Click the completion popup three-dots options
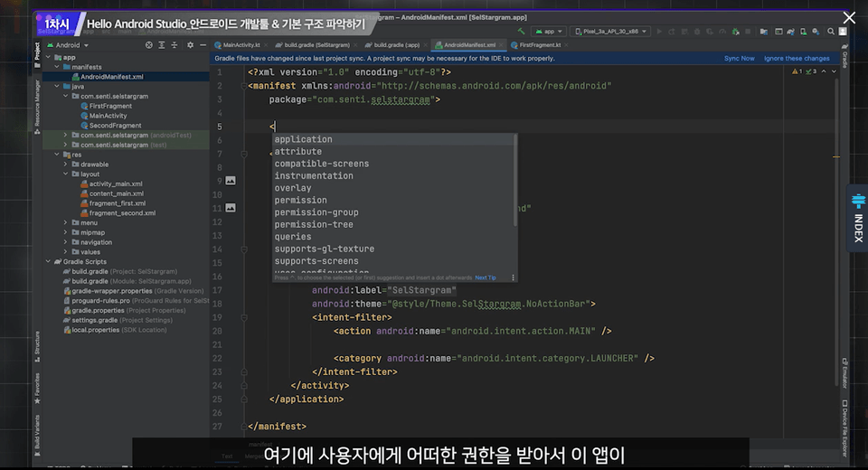 tap(513, 277)
